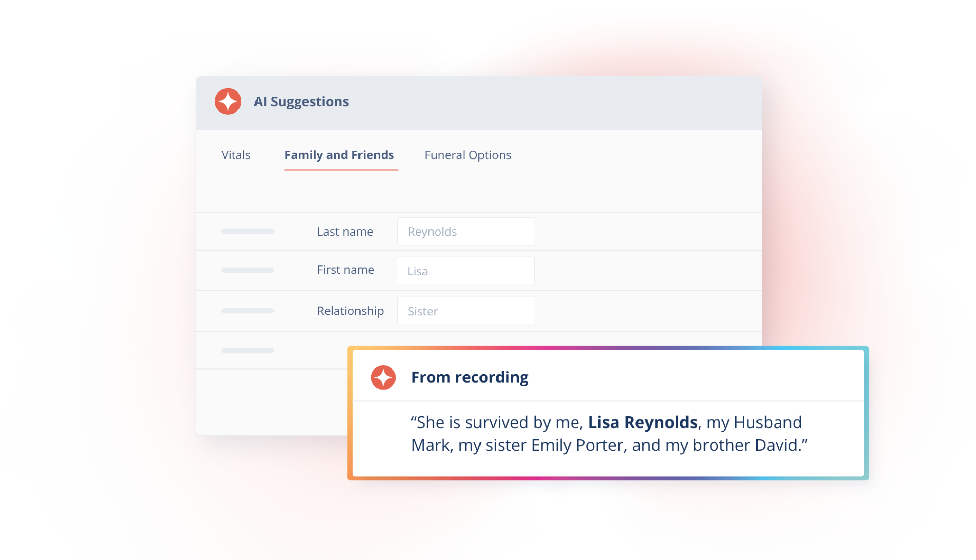
Task: Click the From recording sparkle icon
Action: pyautogui.click(x=383, y=377)
